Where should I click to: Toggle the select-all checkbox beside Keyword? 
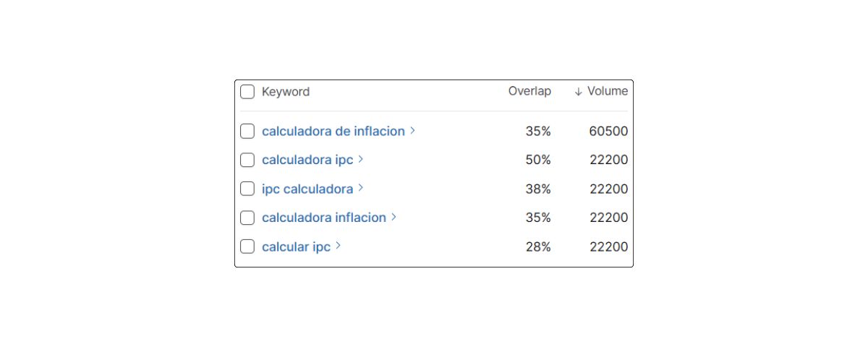[x=247, y=92]
